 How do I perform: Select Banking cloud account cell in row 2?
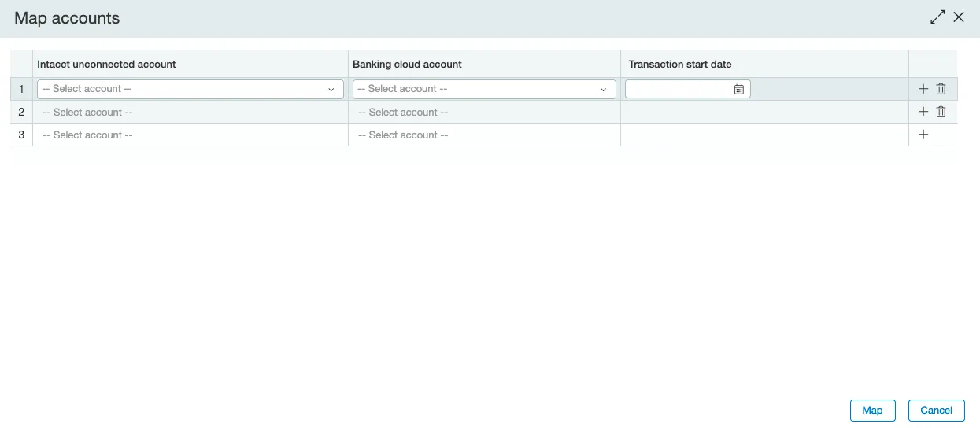[484, 112]
